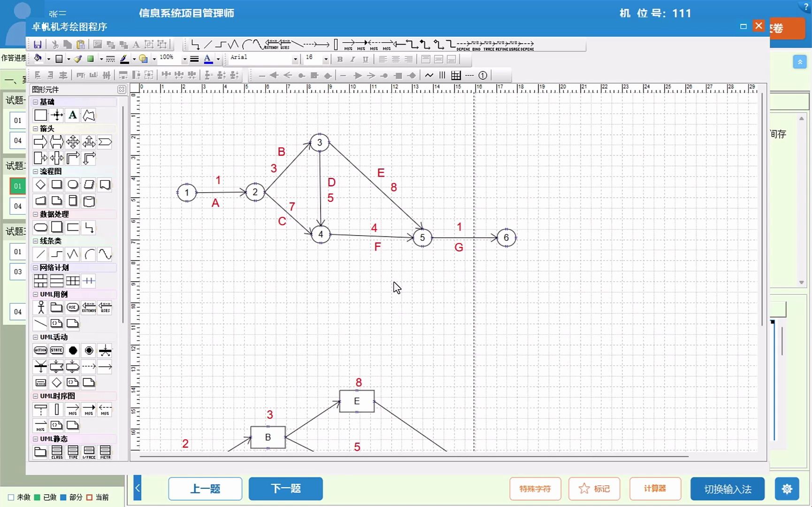The image size is (812, 507).
Task: Toggle middle vertical text alignment
Action: point(438,59)
